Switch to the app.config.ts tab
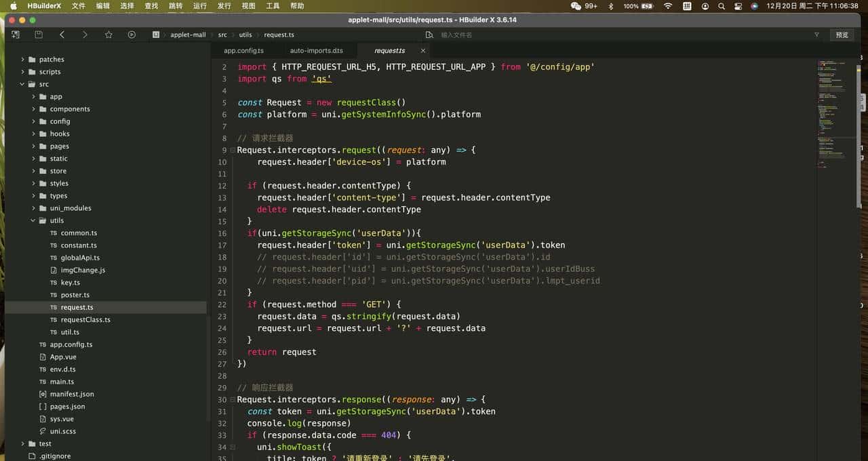The width and height of the screenshot is (868, 461). coord(243,51)
